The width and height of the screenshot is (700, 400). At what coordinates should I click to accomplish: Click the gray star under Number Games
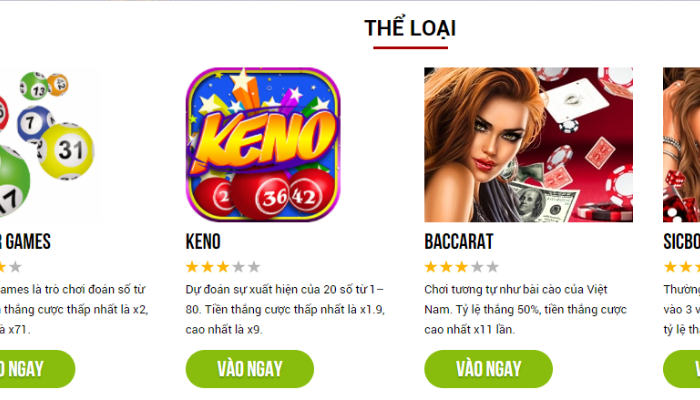[x=15, y=267]
